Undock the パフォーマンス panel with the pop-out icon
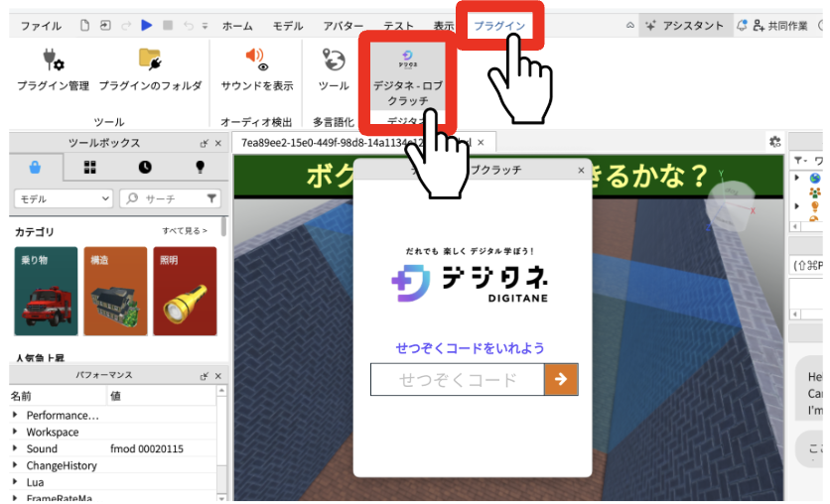 (x=205, y=376)
